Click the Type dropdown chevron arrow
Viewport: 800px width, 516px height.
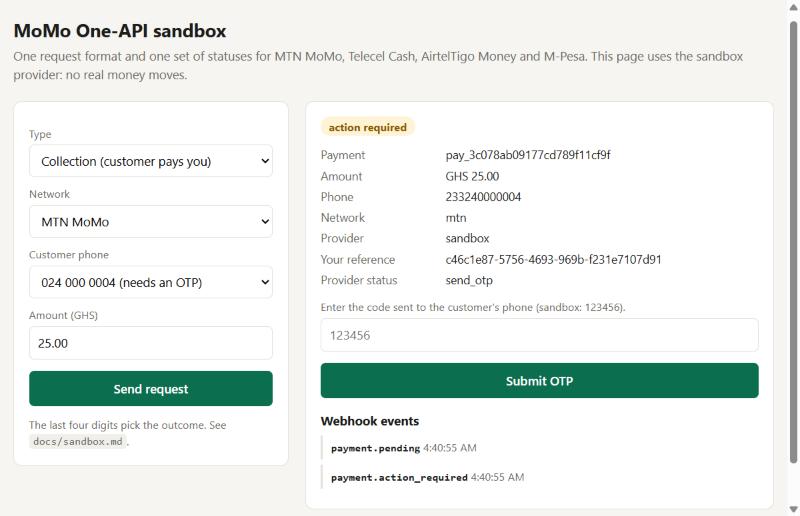265,161
